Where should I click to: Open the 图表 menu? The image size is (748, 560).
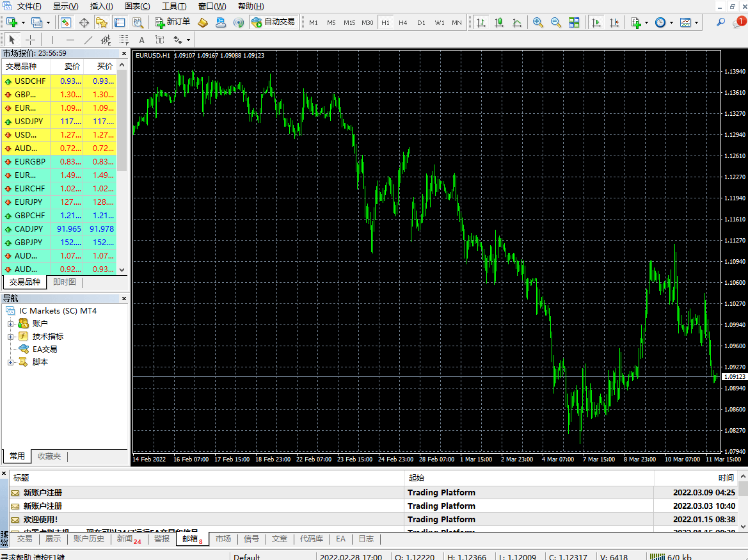(x=137, y=6)
